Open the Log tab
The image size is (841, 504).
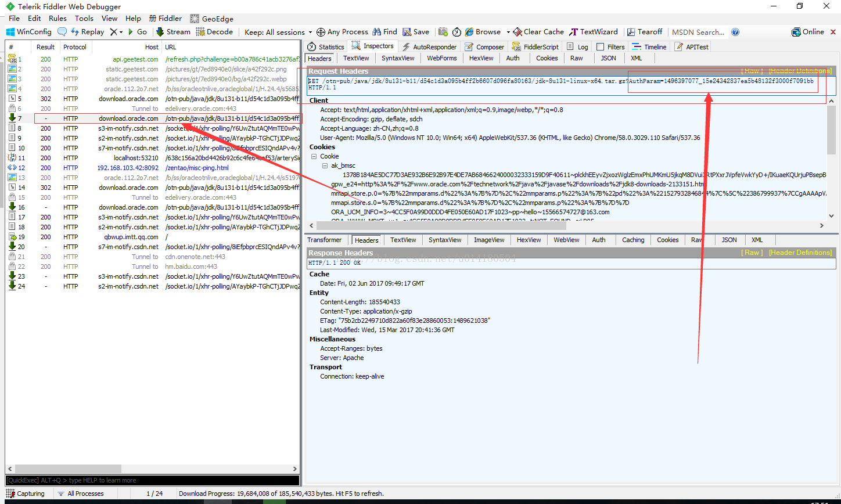pyautogui.click(x=577, y=47)
